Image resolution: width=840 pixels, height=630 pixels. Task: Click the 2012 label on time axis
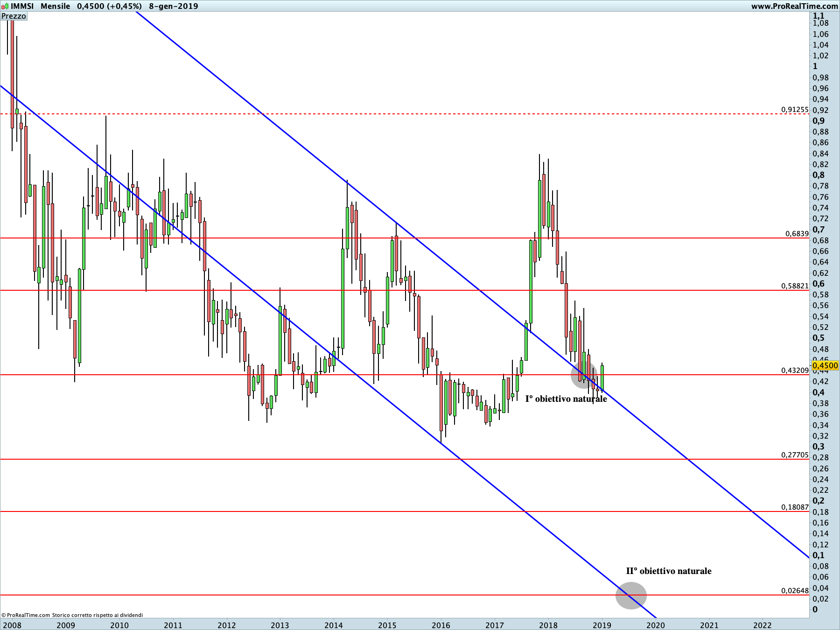227,625
